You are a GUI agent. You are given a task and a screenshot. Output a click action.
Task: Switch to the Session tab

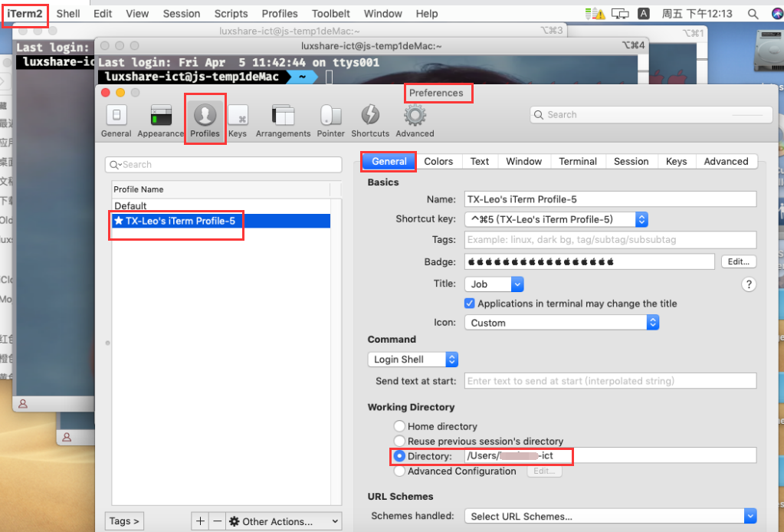tap(631, 161)
